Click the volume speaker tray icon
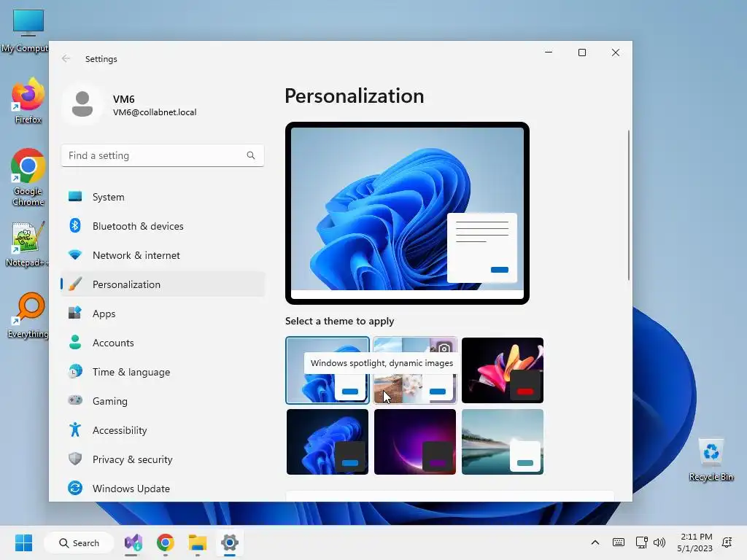 [659, 542]
